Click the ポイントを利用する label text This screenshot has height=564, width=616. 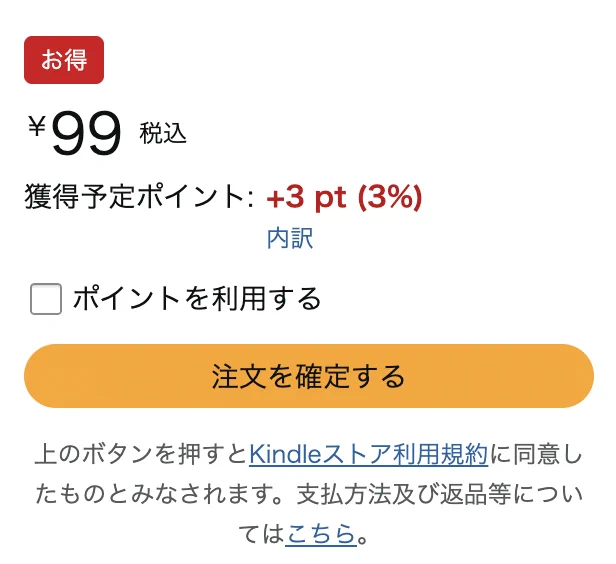(197, 298)
